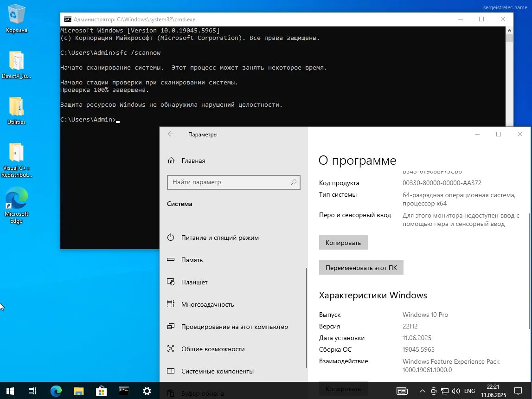Open the clock showing 22:21
This screenshot has height=399, width=532.
(x=493, y=391)
